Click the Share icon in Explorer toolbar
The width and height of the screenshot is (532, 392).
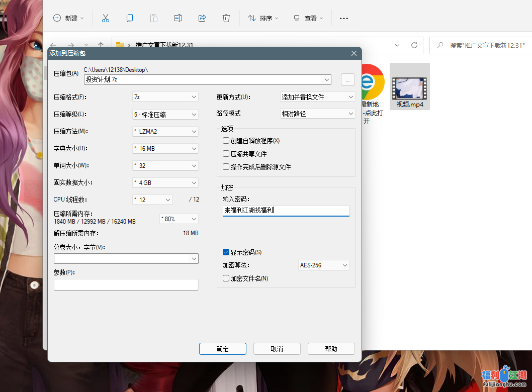click(x=202, y=18)
